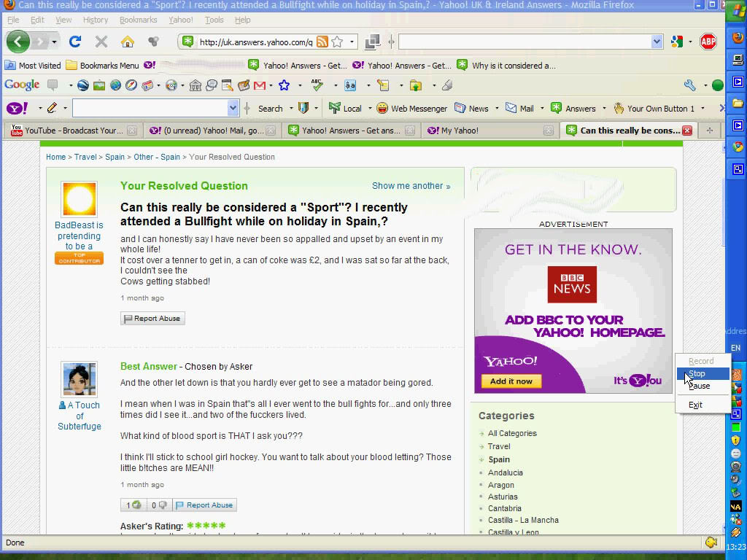Open the Tools menu
The height and width of the screenshot is (560, 747).
click(214, 20)
